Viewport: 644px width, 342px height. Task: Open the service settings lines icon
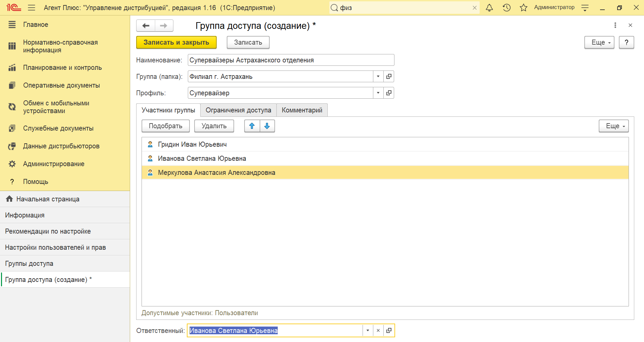(585, 8)
